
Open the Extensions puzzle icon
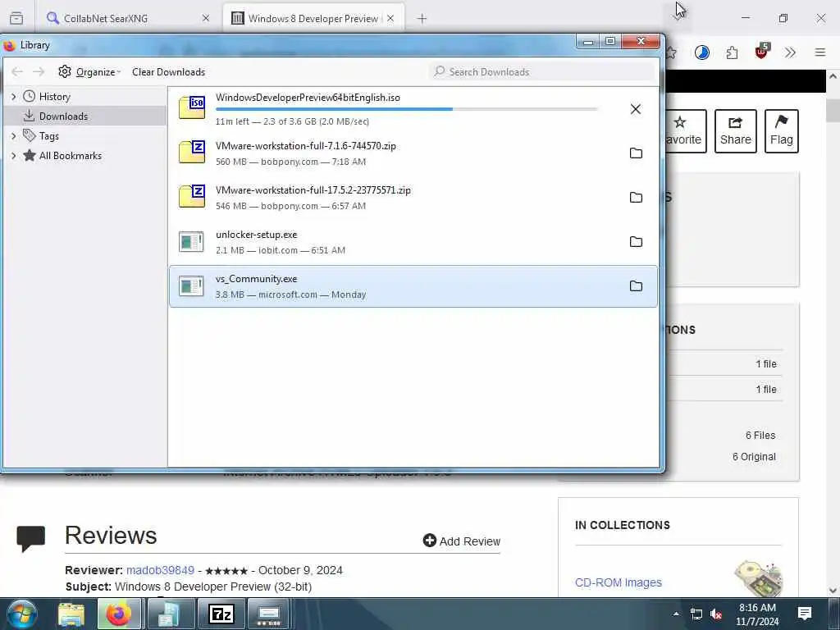732,52
